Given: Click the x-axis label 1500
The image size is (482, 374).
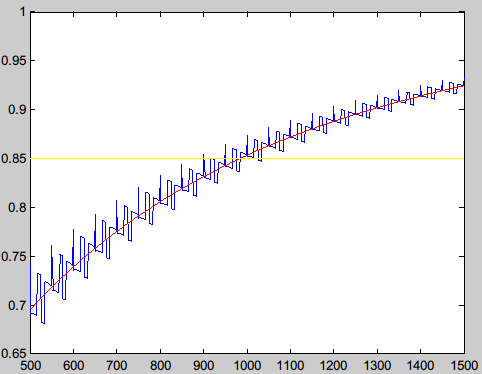Looking at the screenshot, I should (x=464, y=366).
